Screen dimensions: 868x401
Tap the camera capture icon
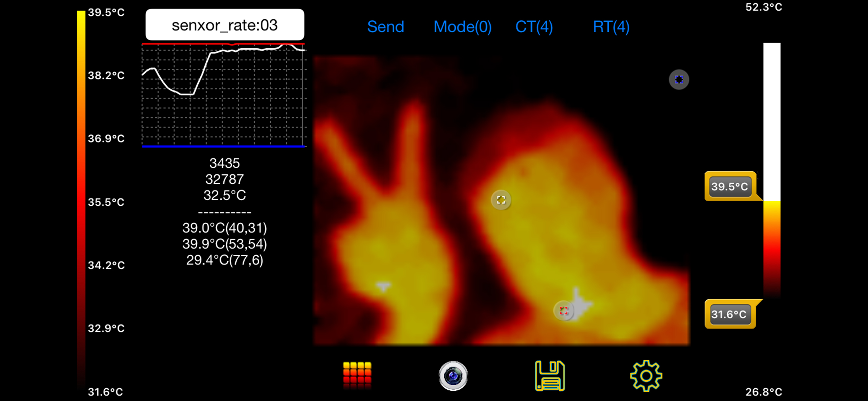(x=453, y=375)
